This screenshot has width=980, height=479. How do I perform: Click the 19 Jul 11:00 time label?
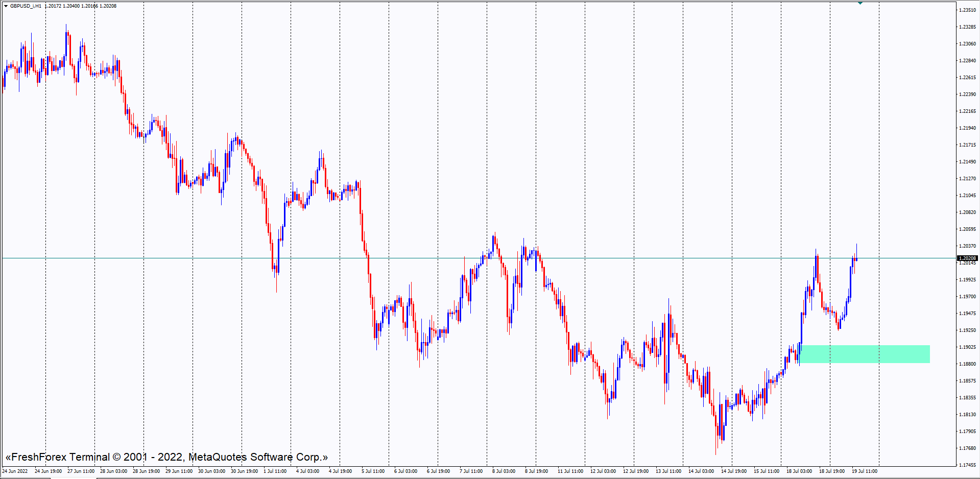(864, 471)
